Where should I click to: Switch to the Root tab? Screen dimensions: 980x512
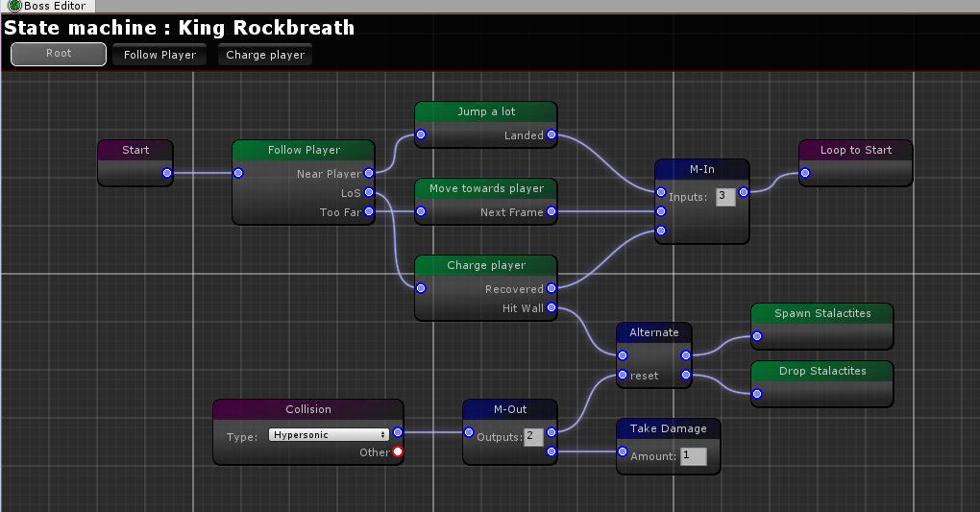pyautogui.click(x=59, y=54)
